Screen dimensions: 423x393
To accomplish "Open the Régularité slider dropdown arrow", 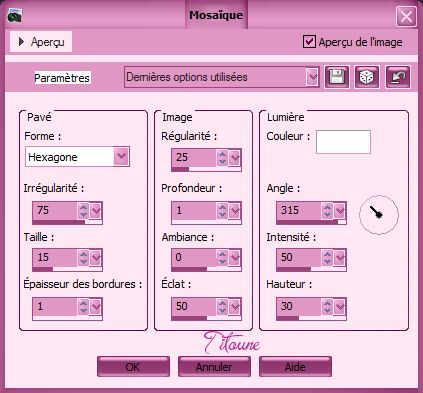I will [235, 158].
